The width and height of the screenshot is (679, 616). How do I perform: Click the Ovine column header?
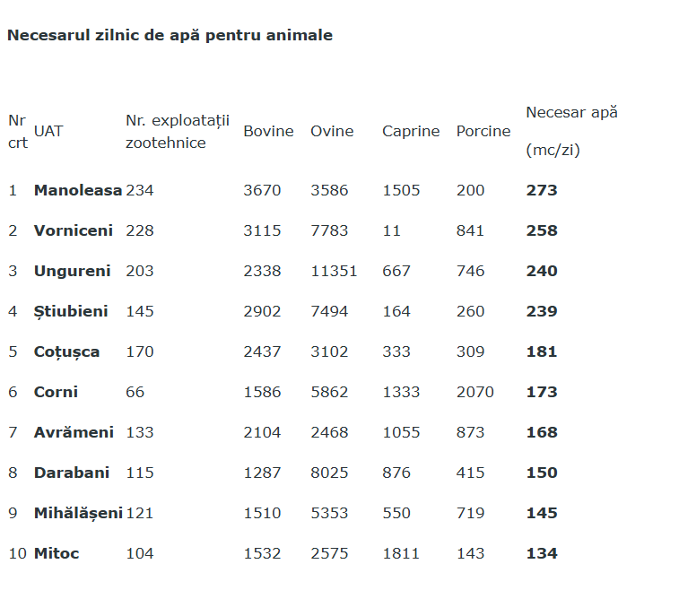click(332, 131)
